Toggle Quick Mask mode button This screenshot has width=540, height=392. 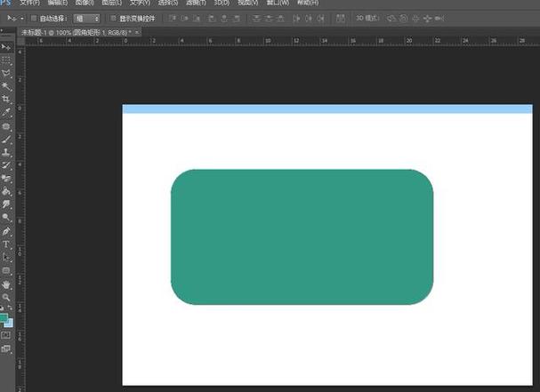6,335
